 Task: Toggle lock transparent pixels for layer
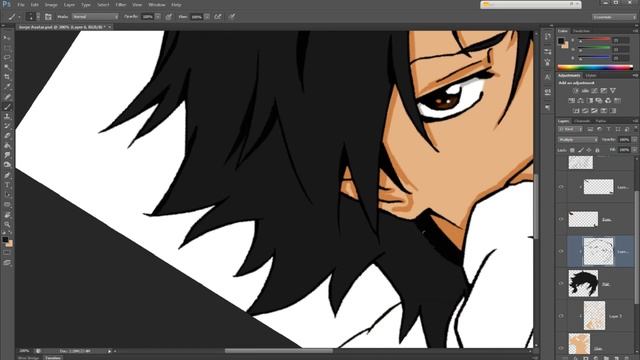[x=572, y=150]
